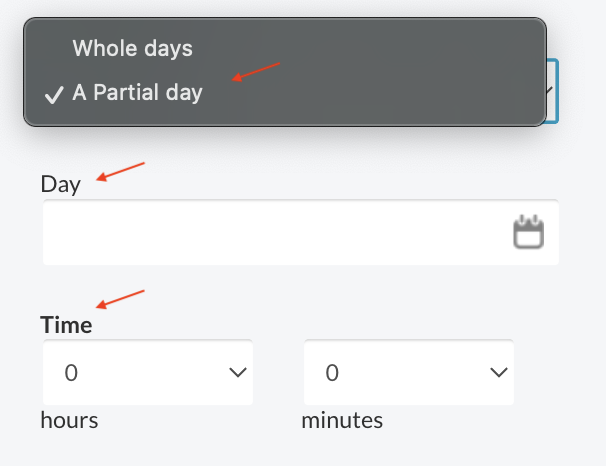This screenshot has height=466, width=606.
Task: Click the chevron arrow in hours selector
Action: pos(237,373)
